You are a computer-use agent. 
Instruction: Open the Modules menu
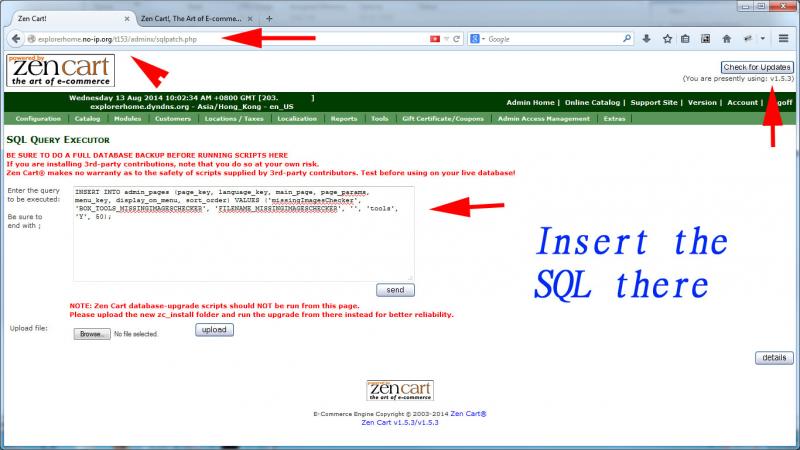pos(128,118)
